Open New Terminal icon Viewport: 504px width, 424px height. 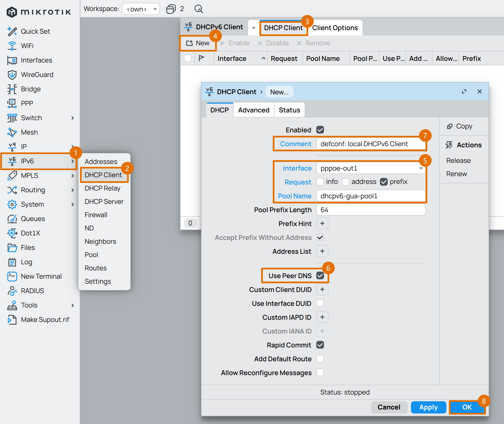point(12,276)
